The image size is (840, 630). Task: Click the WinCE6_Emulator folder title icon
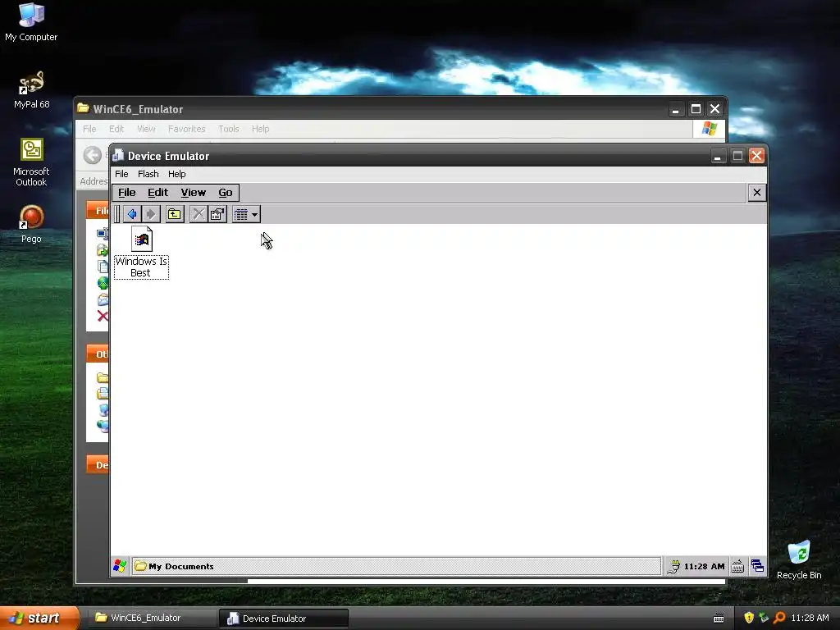(83, 108)
